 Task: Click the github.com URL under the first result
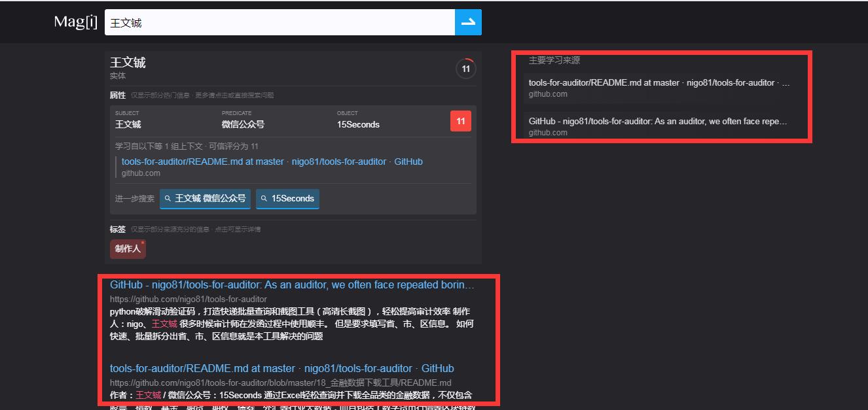(188, 299)
